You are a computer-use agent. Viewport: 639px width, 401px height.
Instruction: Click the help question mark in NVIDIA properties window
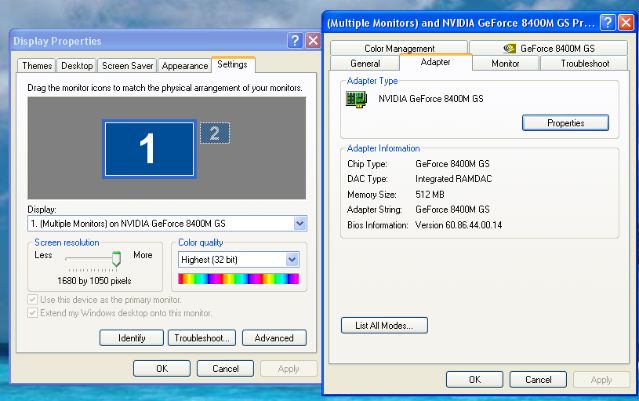(x=608, y=22)
